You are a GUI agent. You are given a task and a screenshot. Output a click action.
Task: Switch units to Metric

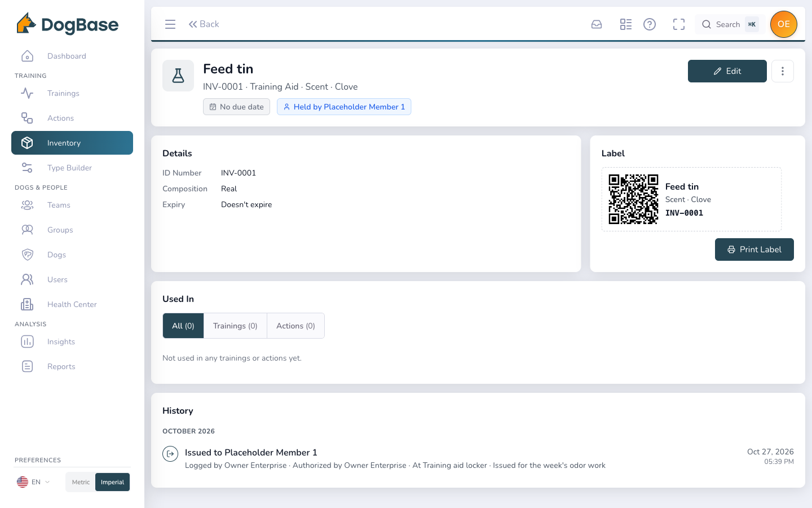81,482
